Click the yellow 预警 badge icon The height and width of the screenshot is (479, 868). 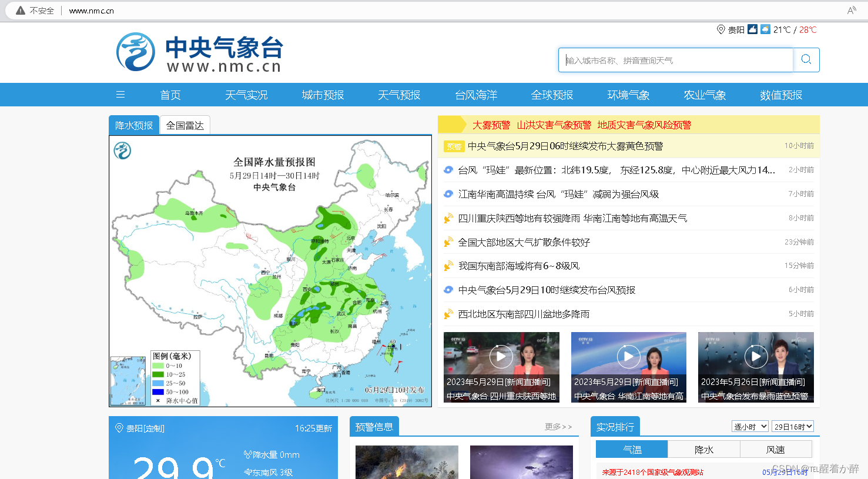pyautogui.click(x=454, y=146)
